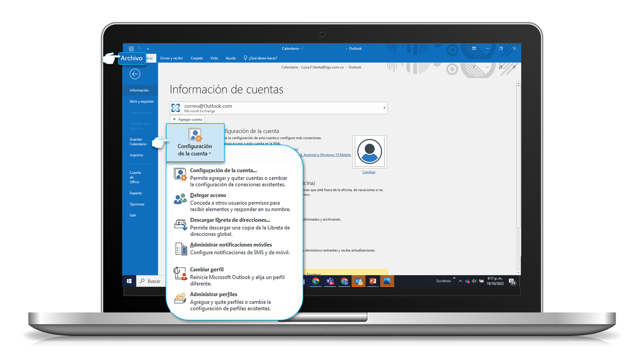
Task: Click ribbon display options icon in title bar
Action: [474, 48]
